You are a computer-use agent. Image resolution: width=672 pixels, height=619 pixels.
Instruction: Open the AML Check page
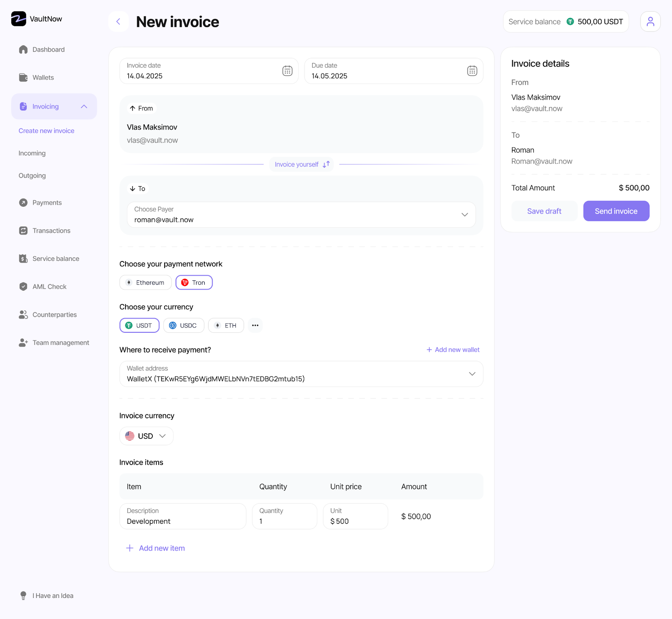pos(49,287)
